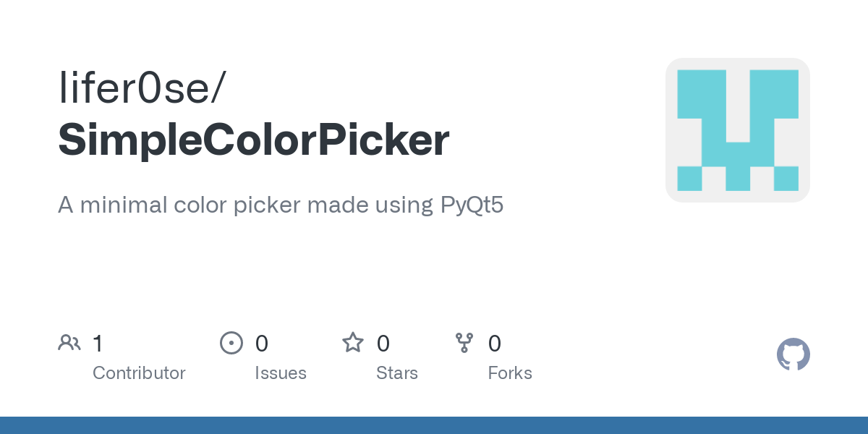
Task: Click the star outline icon
Action: (x=353, y=342)
